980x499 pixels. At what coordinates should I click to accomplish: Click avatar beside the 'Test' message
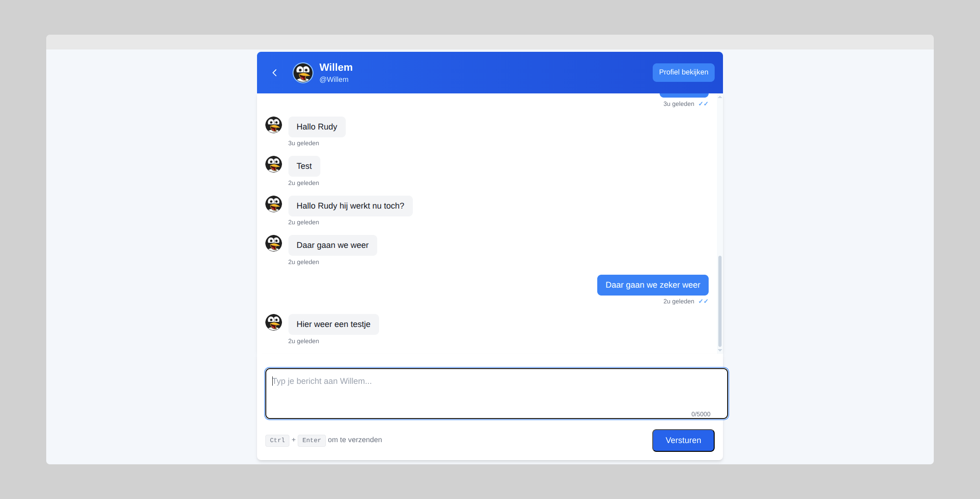[273, 164]
